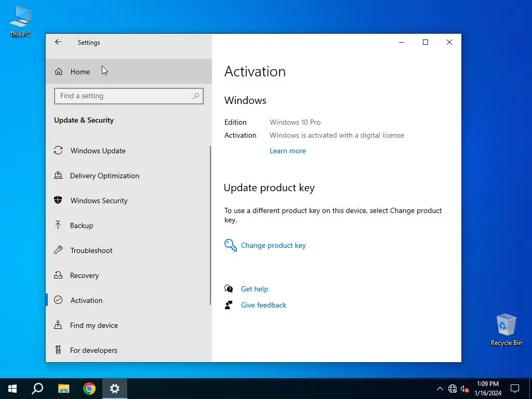Open Windows Update settings page
This screenshot has width=532, height=399.
(x=128, y=151)
